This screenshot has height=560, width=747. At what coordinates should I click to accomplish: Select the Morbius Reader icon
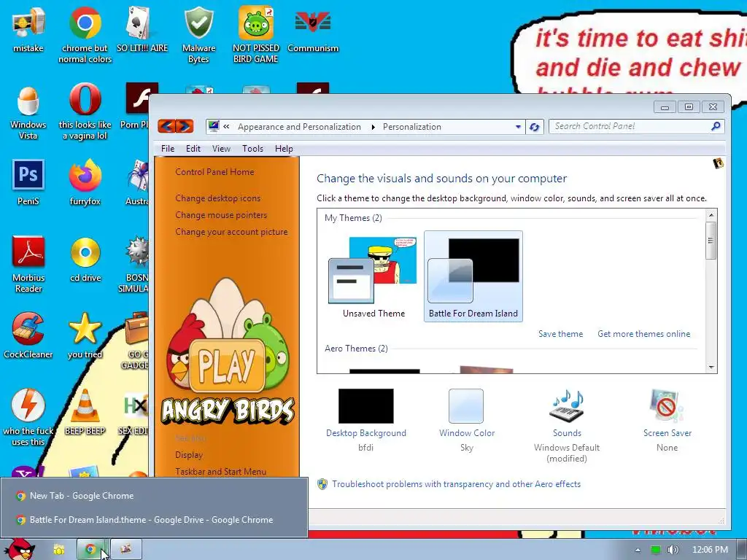(x=28, y=265)
